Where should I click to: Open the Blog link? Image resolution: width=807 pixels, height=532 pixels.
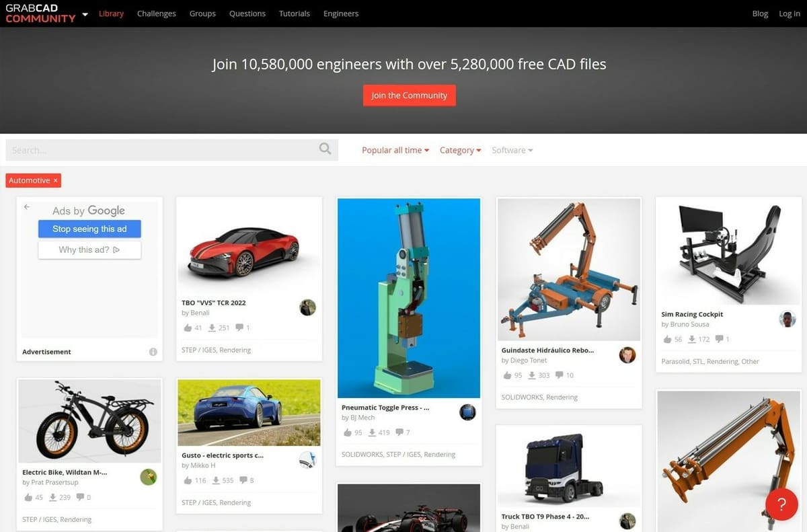coord(760,13)
